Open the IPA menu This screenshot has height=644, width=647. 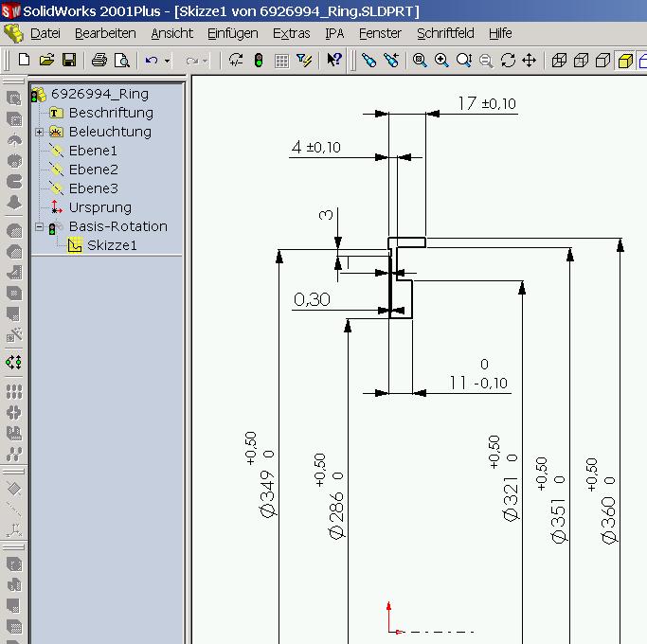coord(334,33)
